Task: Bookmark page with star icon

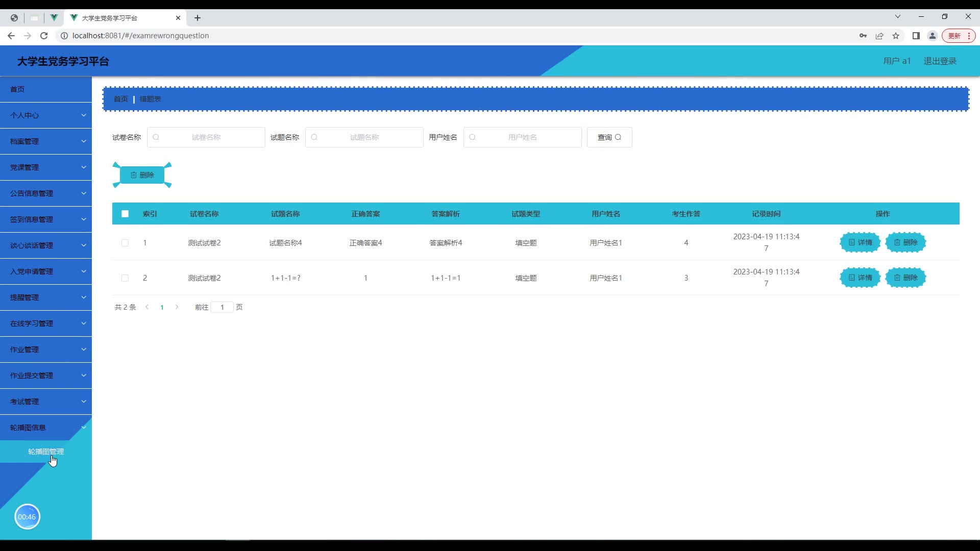Action: coord(896,36)
